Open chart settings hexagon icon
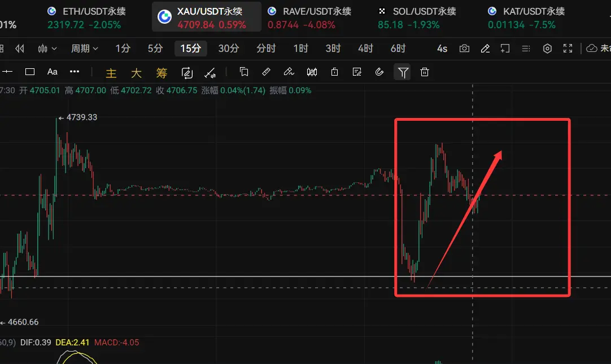This screenshot has height=364, width=611. coord(548,49)
